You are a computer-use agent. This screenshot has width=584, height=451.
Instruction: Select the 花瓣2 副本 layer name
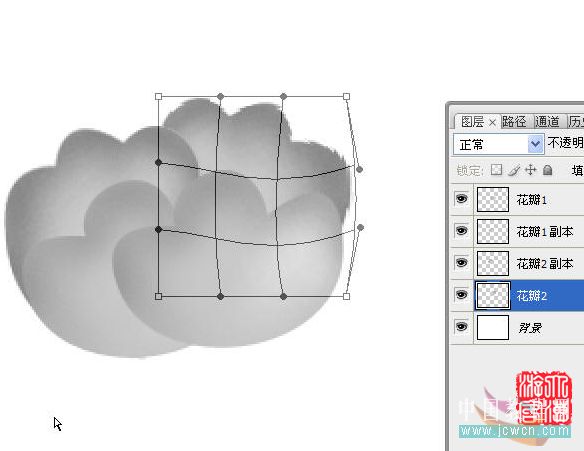point(545,264)
